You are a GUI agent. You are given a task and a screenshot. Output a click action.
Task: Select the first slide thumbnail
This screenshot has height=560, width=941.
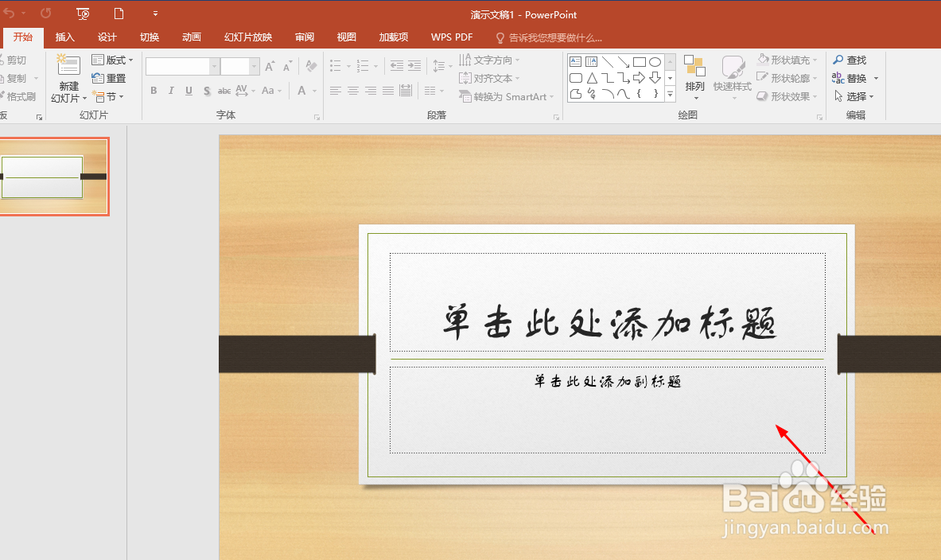(54, 175)
